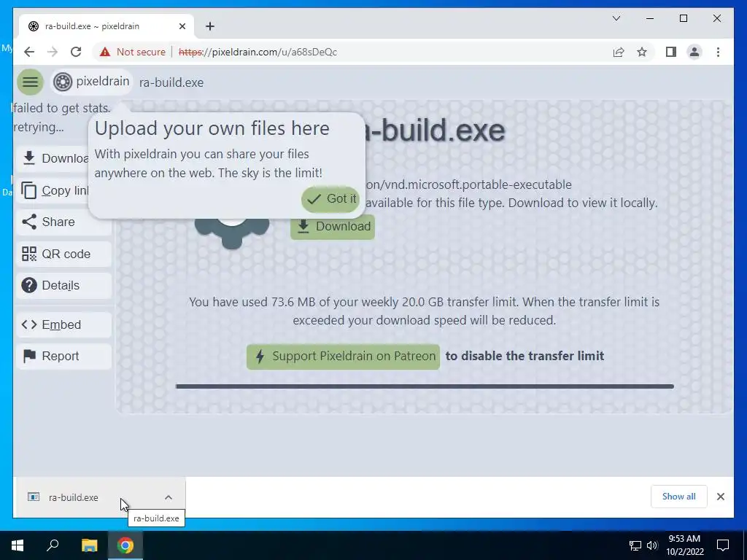Click the 'failed to get stats.' message
Screen dimensions: 747x560
click(61, 108)
